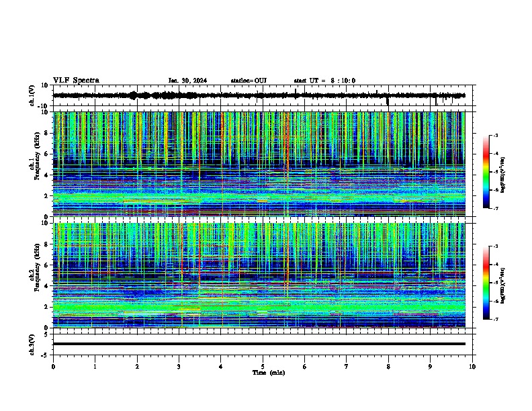Click the ch.2 color scale log(PSD) caption
The height and width of the screenshot is (411, 532).
(x=503, y=285)
